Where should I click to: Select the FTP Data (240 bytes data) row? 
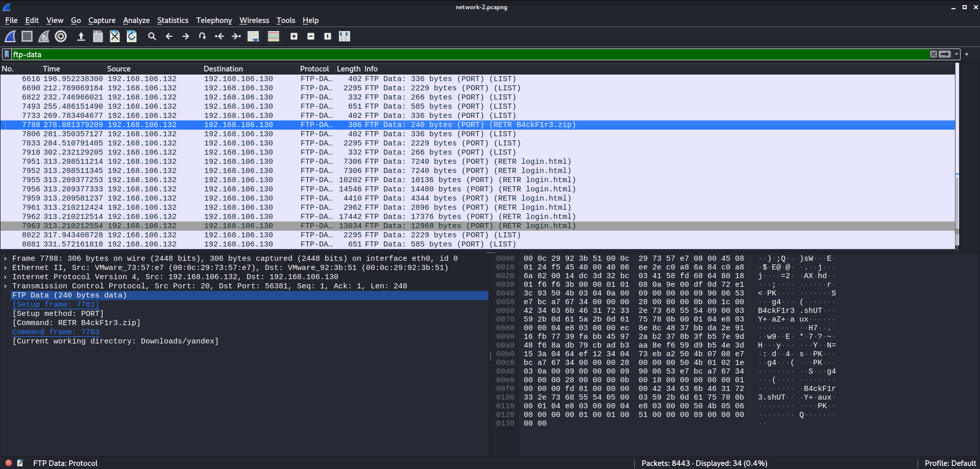click(249, 295)
